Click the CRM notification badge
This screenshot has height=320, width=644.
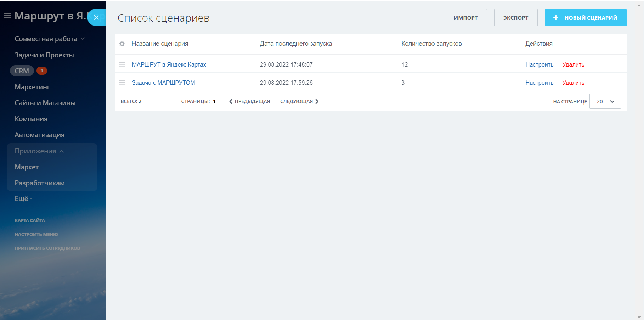42,71
